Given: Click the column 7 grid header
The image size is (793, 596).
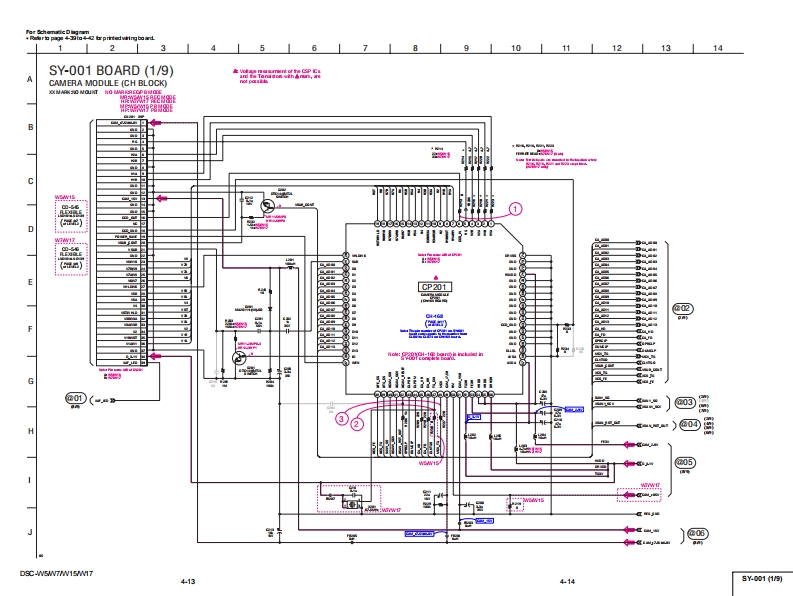Looking at the screenshot, I should click(364, 48).
